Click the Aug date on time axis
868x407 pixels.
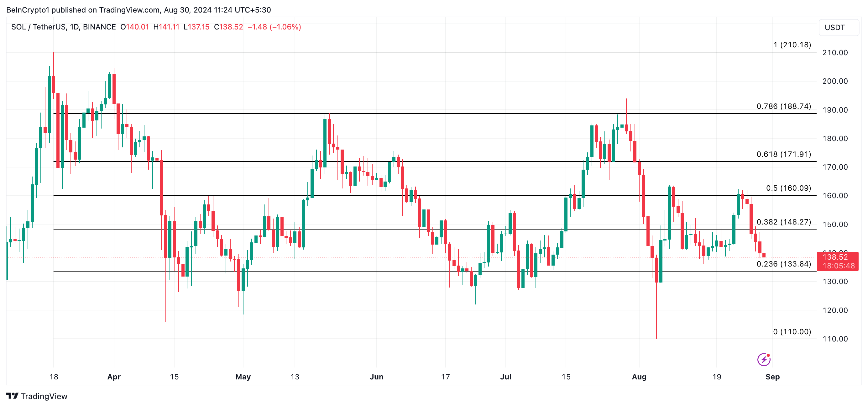(639, 377)
